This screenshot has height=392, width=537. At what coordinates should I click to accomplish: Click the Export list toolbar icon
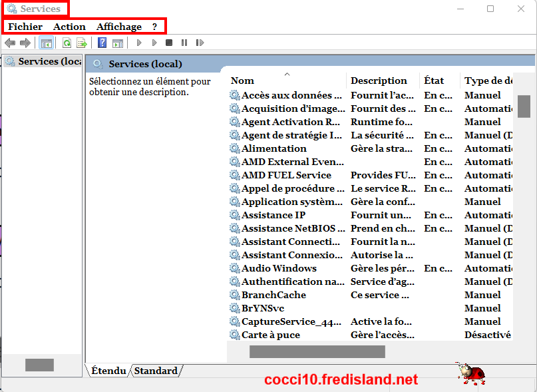pos(81,43)
